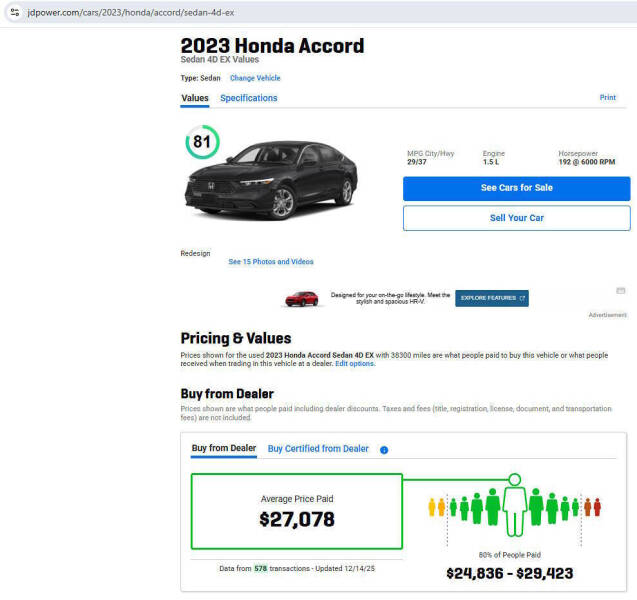Click the 2023 Honda Accord heading
The width and height of the screenshot is (637, 600).
[x=272, y=45]
